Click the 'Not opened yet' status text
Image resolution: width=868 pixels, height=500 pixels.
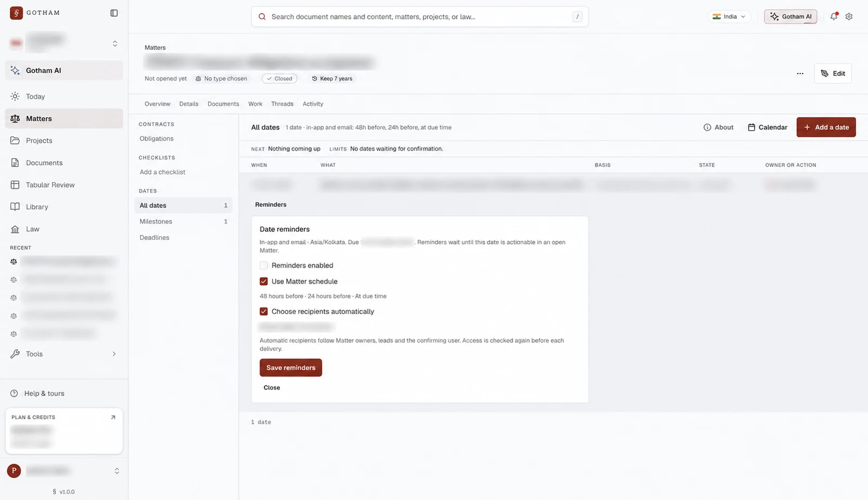(165, 79)
